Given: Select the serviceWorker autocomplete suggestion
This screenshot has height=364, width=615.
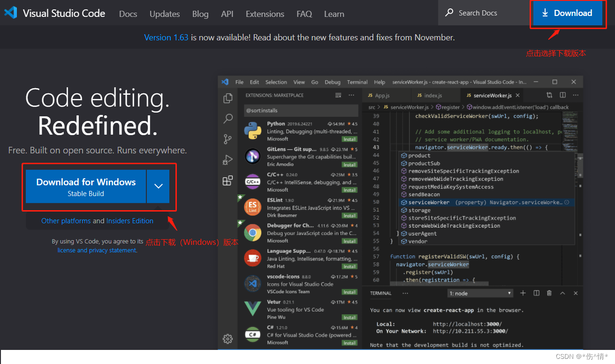Looking at the screenshot, I should point(486,202).
